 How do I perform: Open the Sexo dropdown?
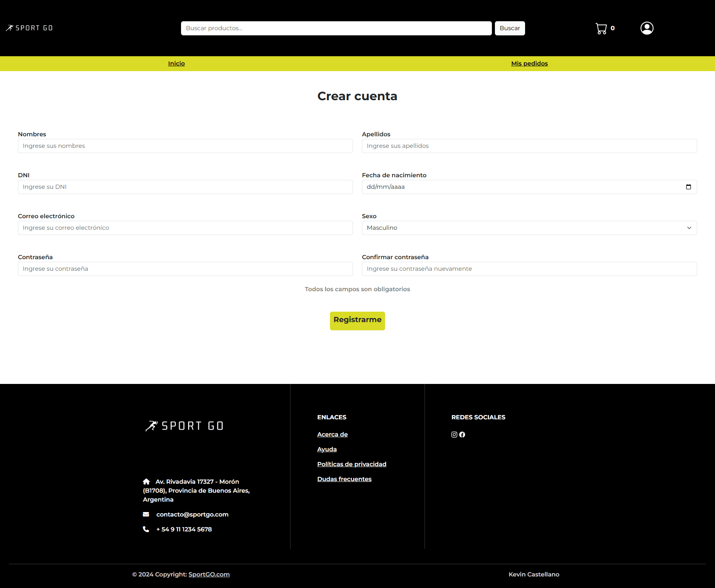529,228
